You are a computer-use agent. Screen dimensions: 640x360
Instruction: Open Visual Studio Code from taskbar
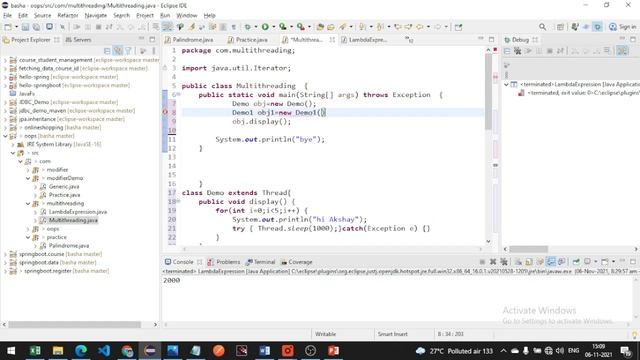coord(104,351)
